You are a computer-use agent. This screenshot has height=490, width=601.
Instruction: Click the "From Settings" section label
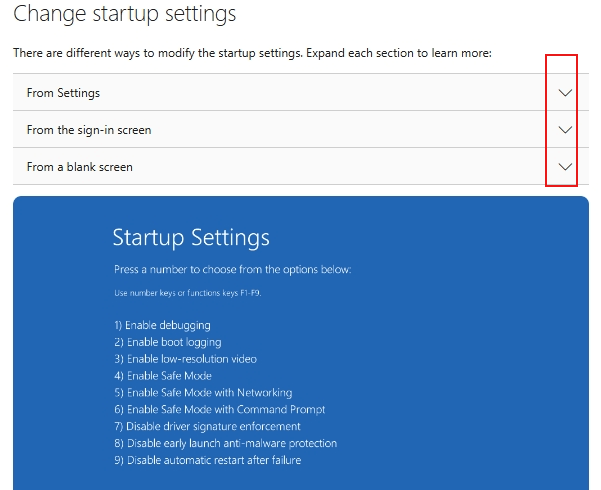click(63, 93)
